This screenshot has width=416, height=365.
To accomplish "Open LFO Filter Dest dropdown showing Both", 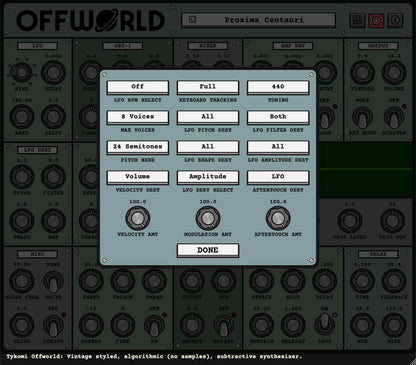I will (x=278, y=117).
